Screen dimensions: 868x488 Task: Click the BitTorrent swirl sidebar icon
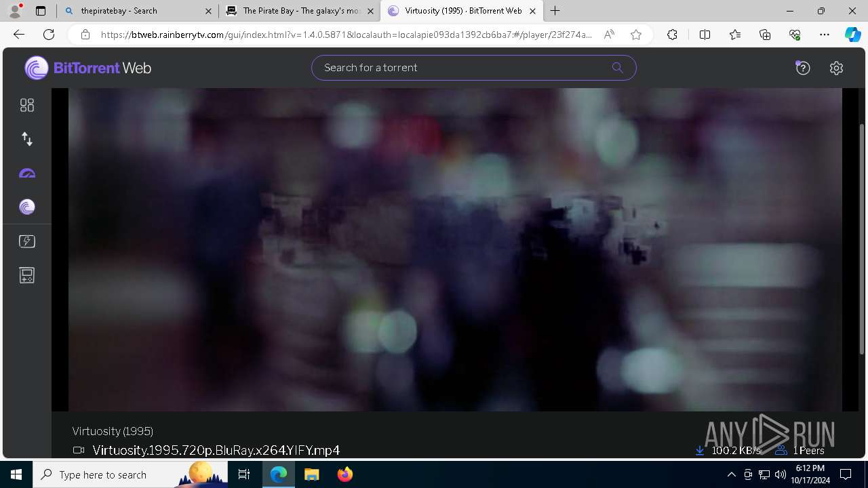pyautogui.click(x=27, y=207)
